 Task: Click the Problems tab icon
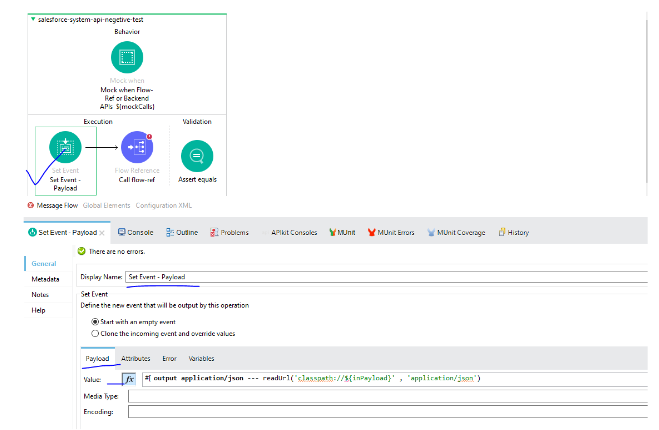(x=214, y=232)
